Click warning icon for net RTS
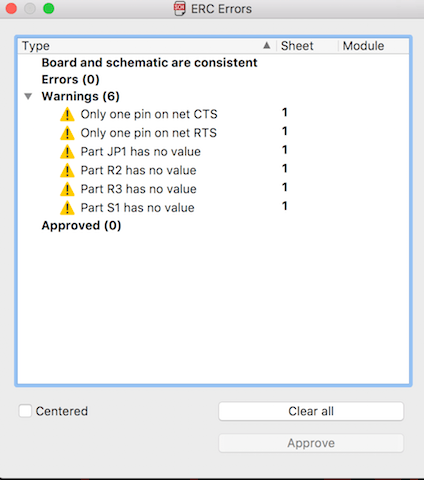Viewport: 424px width, 480px height. coord(67,133)
